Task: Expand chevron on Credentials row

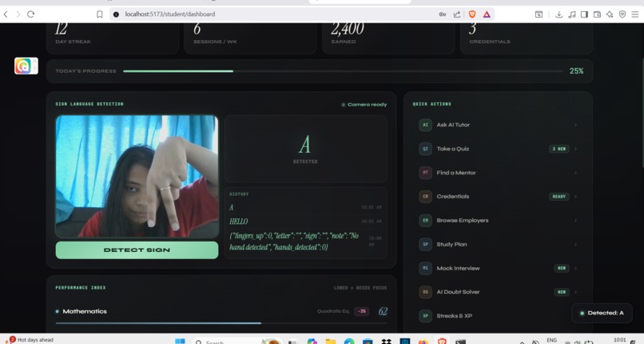Action: pos(575,197)
